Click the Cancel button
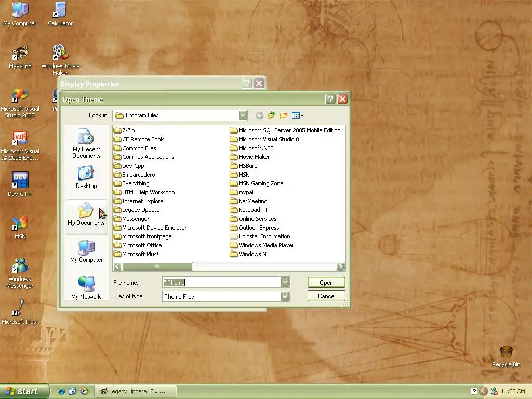 (326, 296)
